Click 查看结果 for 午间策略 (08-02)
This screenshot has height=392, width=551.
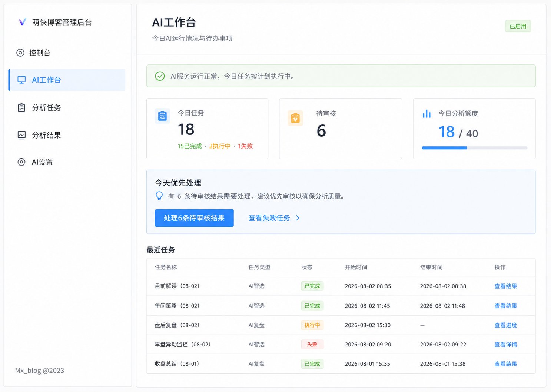505,306
